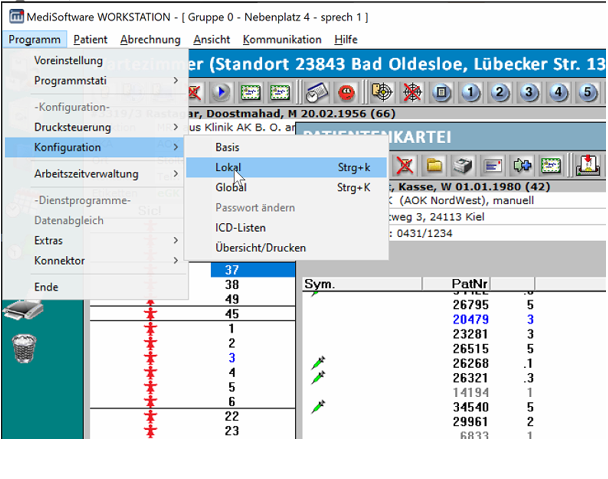Click the MediSoftware logo in the title bar
608x479 pixels.
[x=16, y=17]
